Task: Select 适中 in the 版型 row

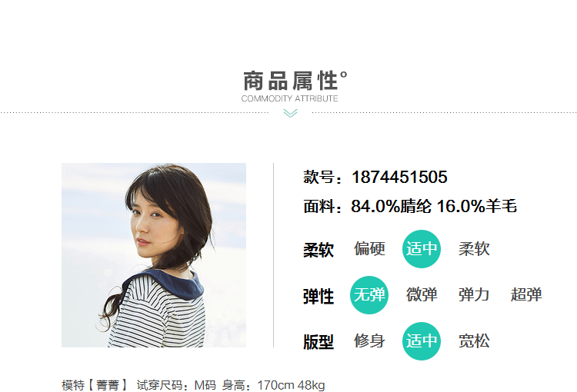Action: [x=422, y=341]
